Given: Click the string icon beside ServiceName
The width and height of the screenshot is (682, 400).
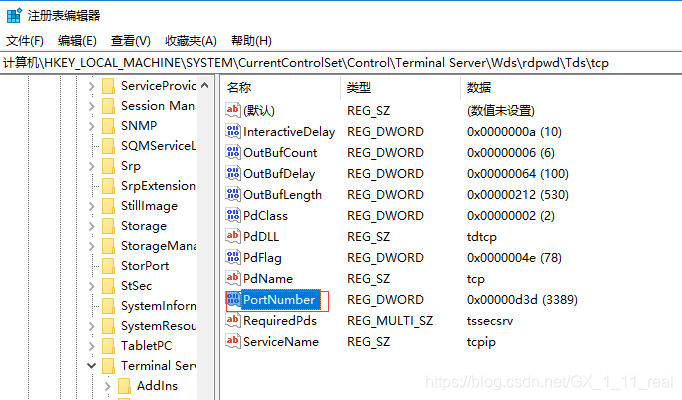Looking at the screenshot, I should click(233, 341).
